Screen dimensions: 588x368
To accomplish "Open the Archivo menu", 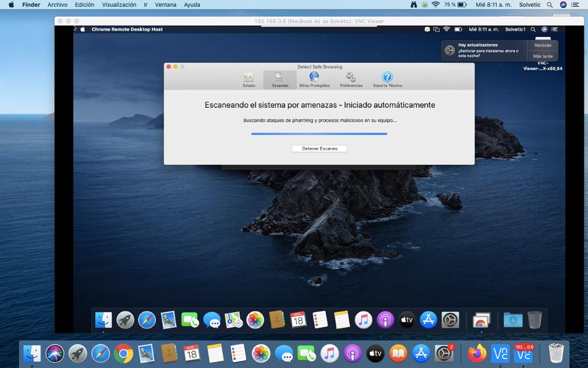I will coord(58,5).
